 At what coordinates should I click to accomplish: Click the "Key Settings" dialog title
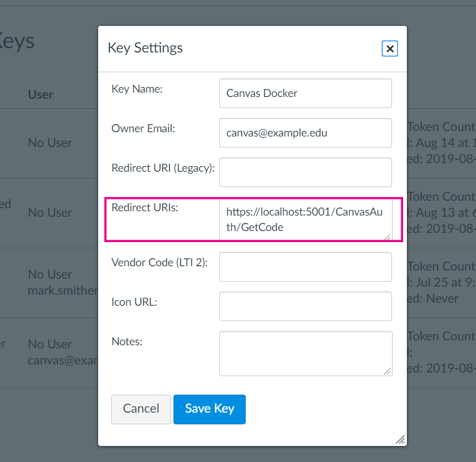(x=145, y=48)
